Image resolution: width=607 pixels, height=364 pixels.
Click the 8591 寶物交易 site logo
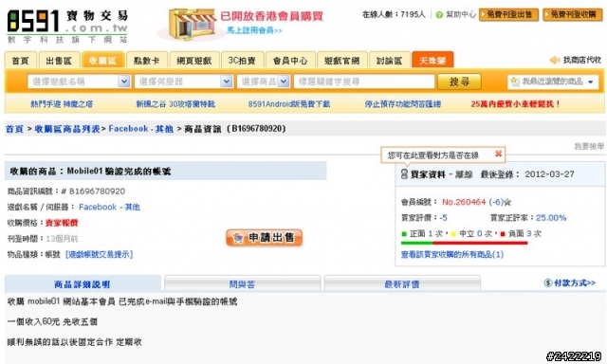point(67,27)
